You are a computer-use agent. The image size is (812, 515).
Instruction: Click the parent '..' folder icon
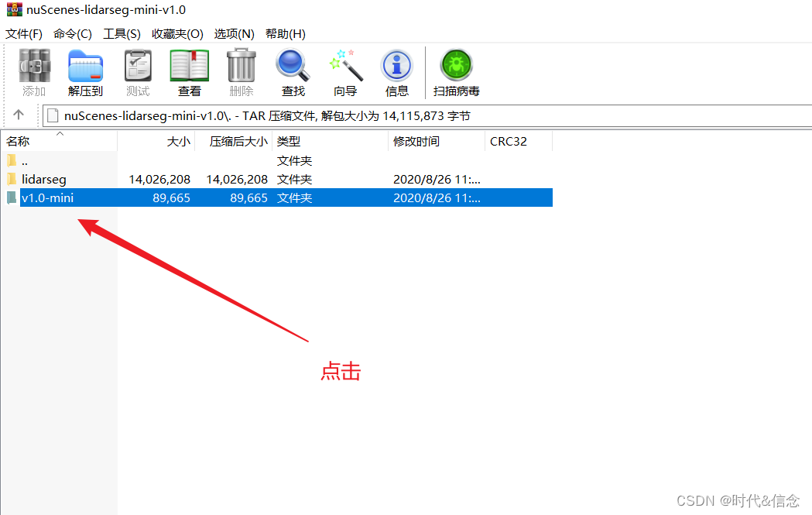[12, 160]
